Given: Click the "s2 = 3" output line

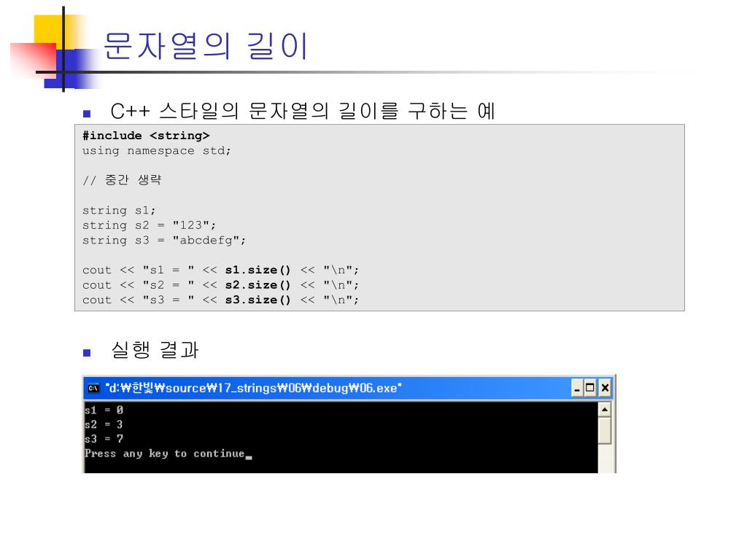Looking at the screenshot, I should point(104,424).
